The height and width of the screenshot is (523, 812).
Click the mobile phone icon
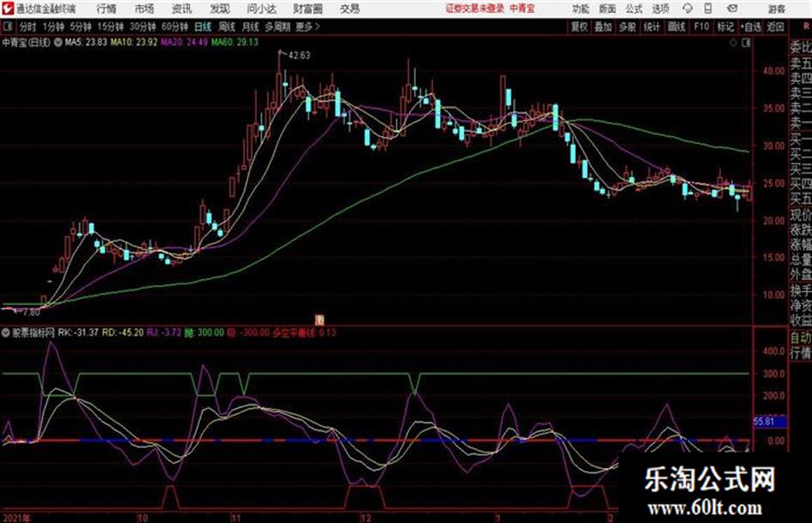[708, 9]
